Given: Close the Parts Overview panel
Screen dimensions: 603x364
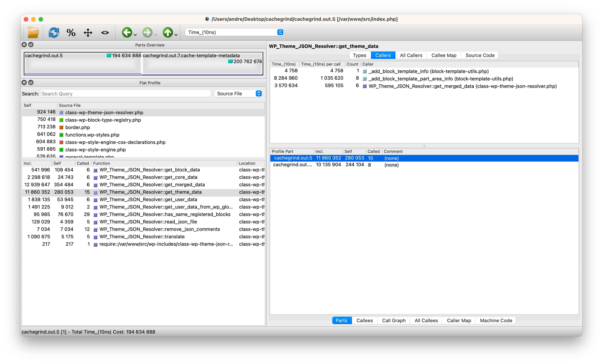Looking at the screenshot, I should [24, 45].
